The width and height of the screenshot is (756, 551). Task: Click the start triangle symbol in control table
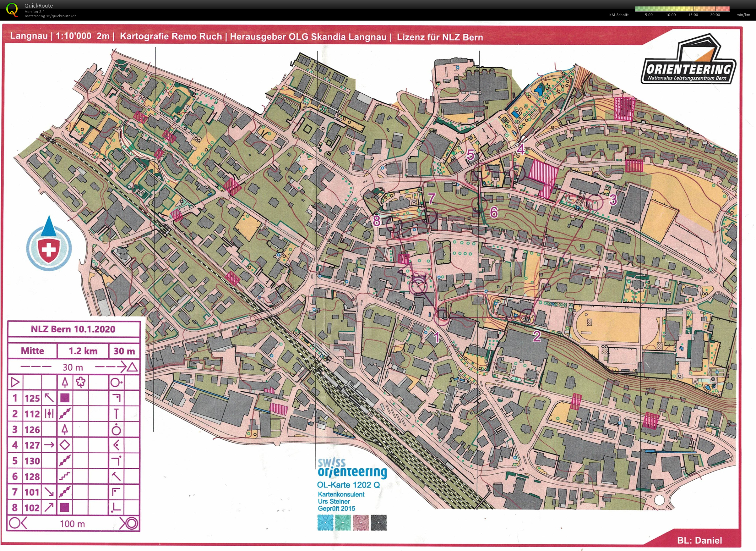pos(15,382)
